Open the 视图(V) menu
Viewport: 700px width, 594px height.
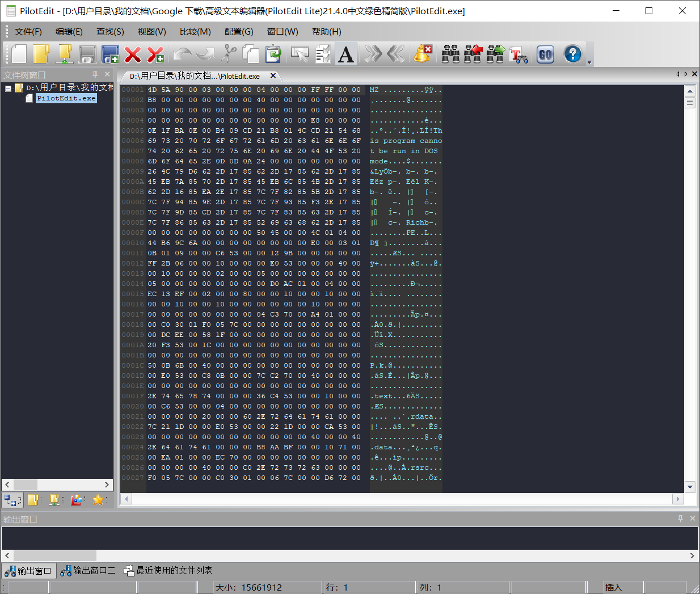152,32
